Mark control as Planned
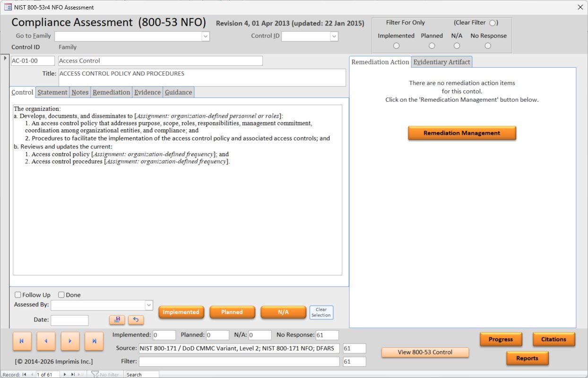588x378 pixels. (232, 312)
